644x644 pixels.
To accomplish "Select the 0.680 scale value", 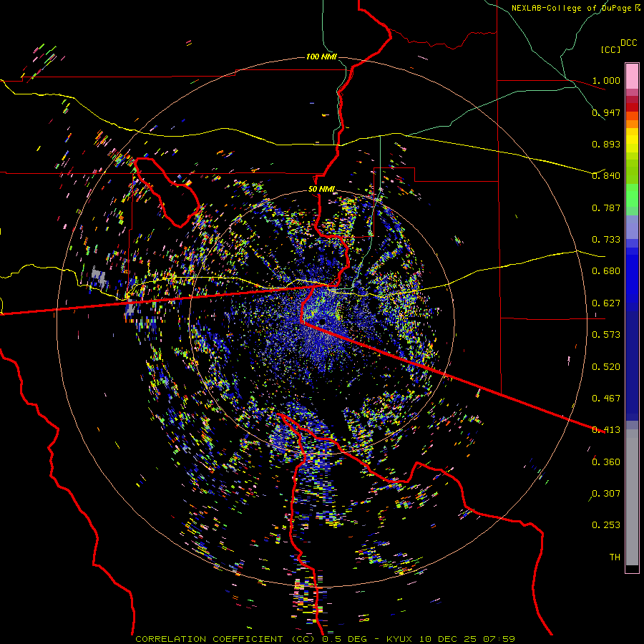I will (x=606, y=271).
